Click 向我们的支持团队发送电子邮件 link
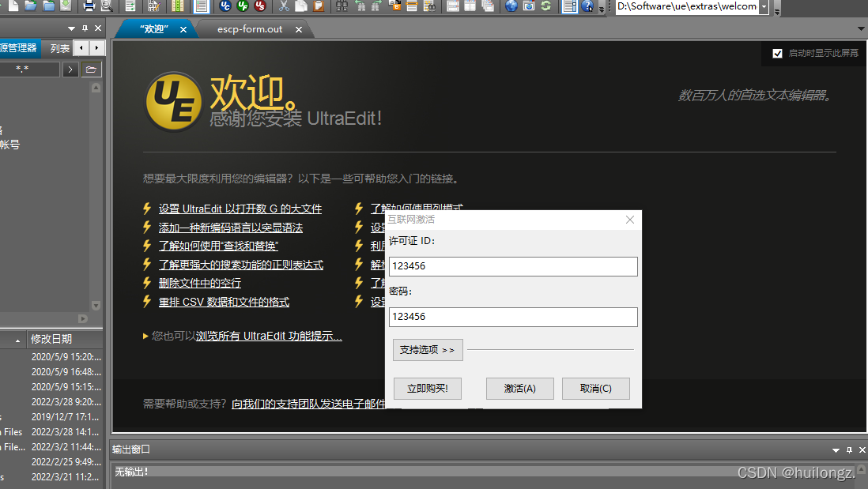 pyautogui.click(x=308, y=404)
